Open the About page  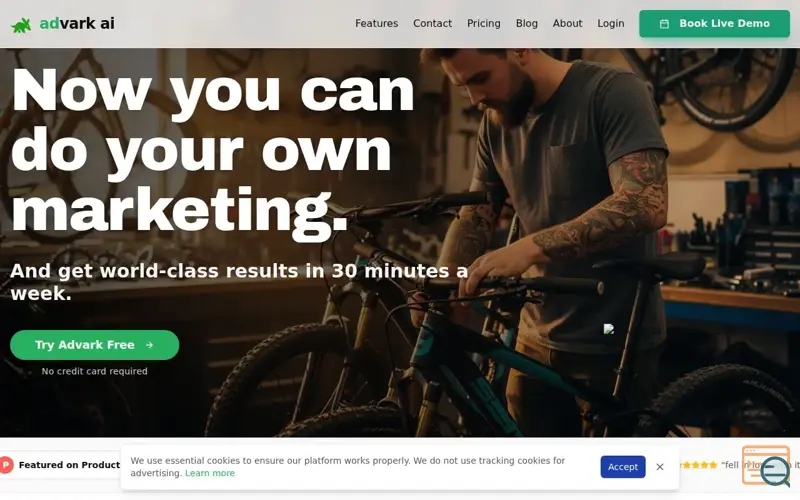(567, 23)
